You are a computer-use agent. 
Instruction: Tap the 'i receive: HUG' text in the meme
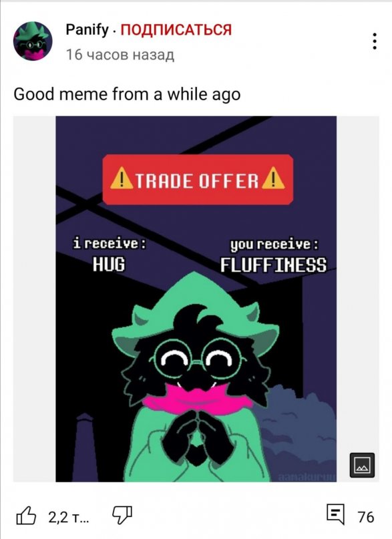[x=110, y=254]
